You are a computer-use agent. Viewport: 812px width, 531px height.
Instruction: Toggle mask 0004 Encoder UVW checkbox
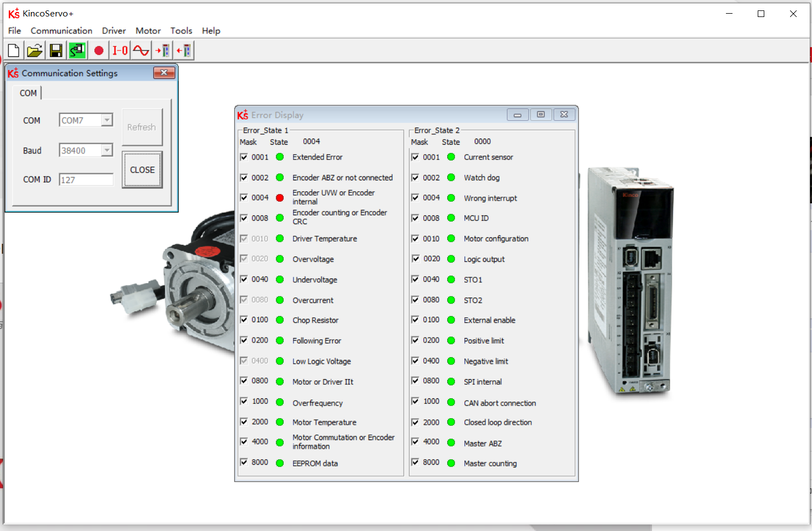(244, 197)
